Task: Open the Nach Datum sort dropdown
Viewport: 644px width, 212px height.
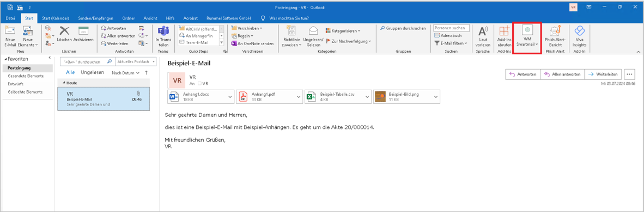Action: pyautogui.click(x=126, y=73)
